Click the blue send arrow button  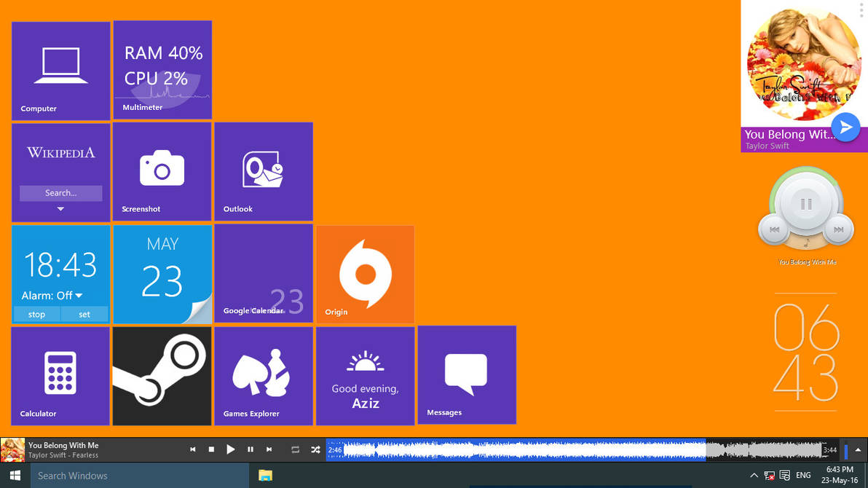click(x=846, y=127)
